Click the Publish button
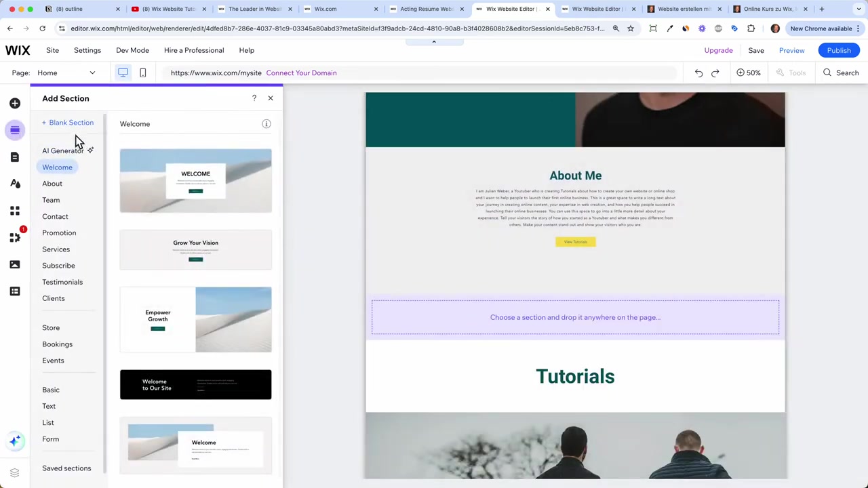 839,50
